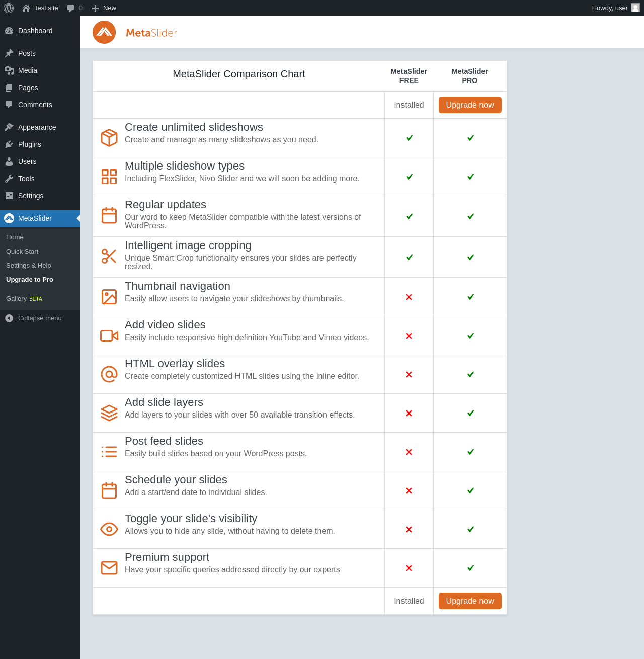
Task: Click the box icon for unlimited slideshows
Action: 109,138
